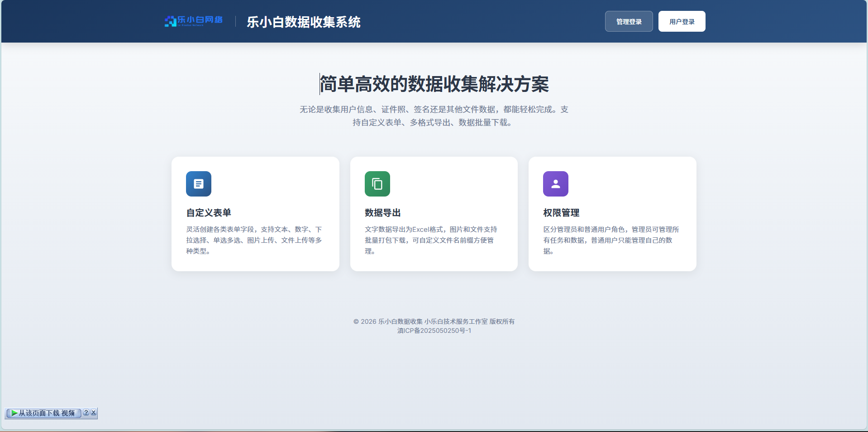868x432 pixels.
Task: Click the 简单高效的数据收集解决方案 headline
Action: click(x=434, y=84)
